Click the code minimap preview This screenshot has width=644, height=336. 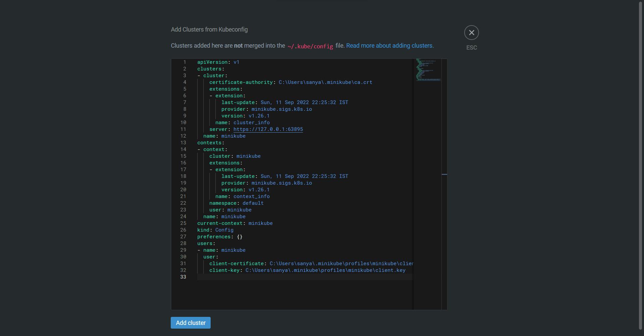tap(428, 70)
